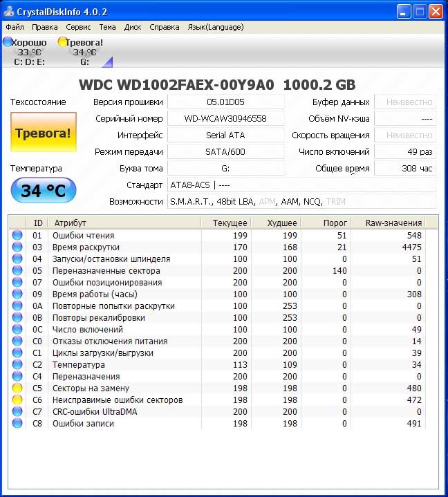
Task: Click the status icon for Циклы загрузки/выгрузки
Action: coord(17,353)
